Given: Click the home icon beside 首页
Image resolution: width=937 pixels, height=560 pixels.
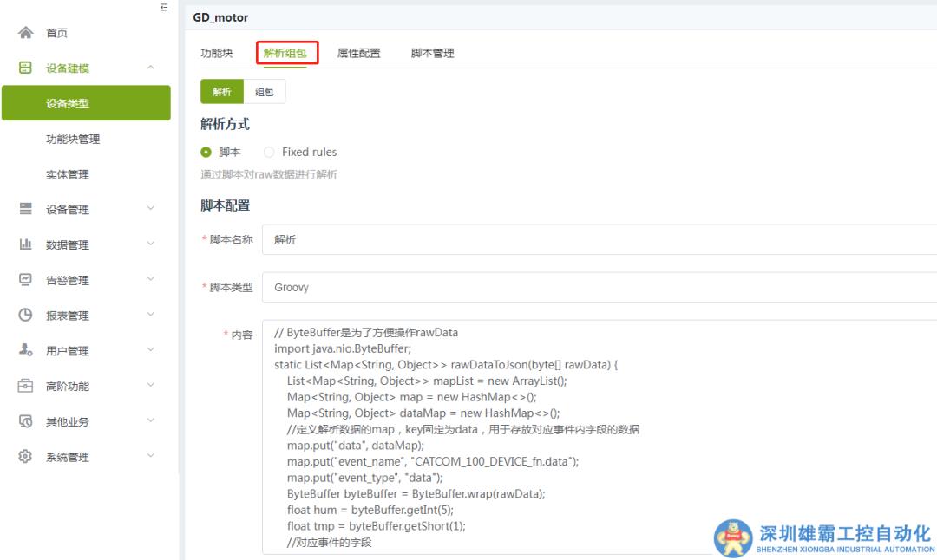Looking at the screenshot, I should pyautogui.click(x=25, y=33).
